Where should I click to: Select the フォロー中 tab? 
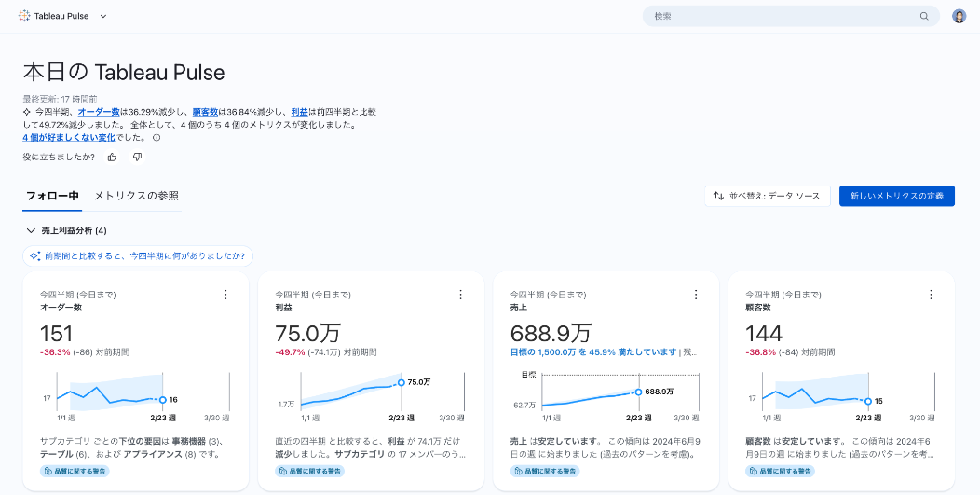click(x=52, y=196)
